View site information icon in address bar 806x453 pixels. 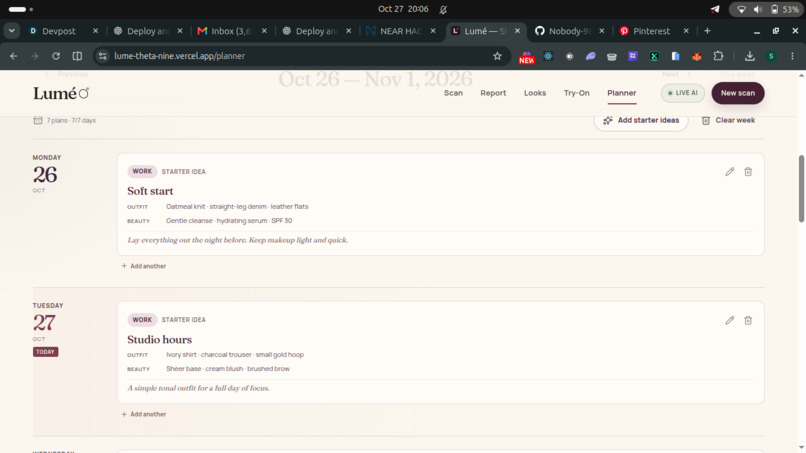coord(102,56)
